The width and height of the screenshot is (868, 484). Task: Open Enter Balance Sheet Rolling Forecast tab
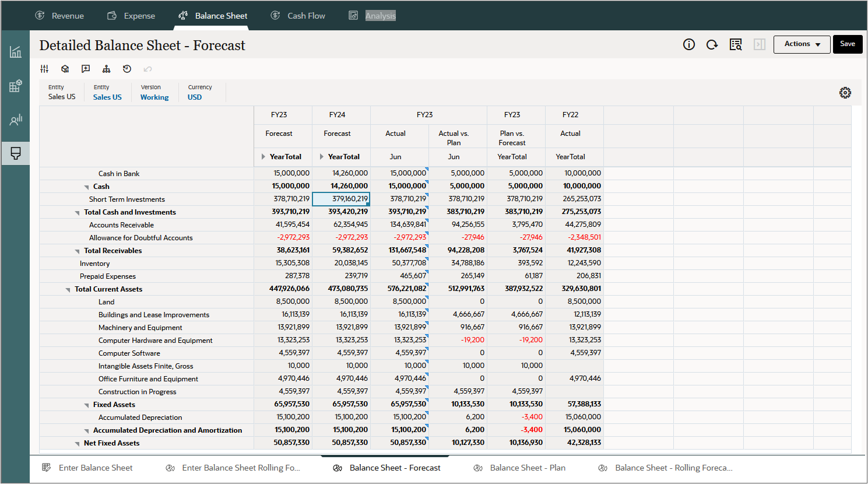[241, 468]
